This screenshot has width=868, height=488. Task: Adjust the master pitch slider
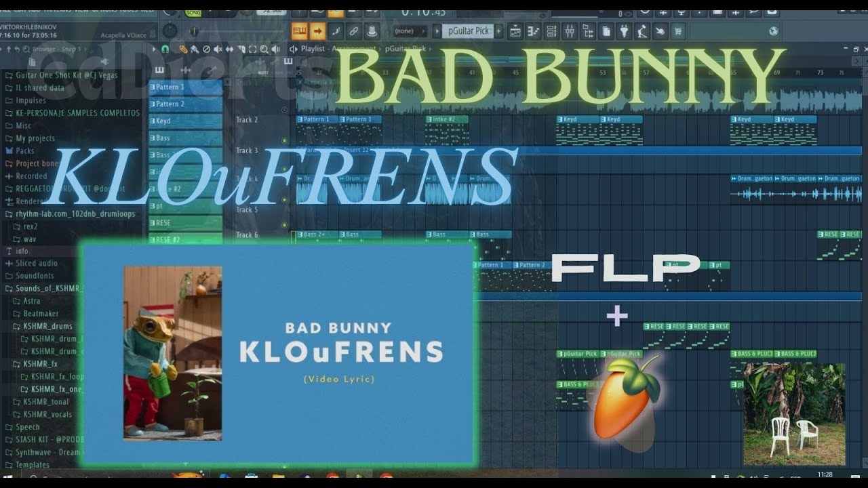[x=194, y=31]
